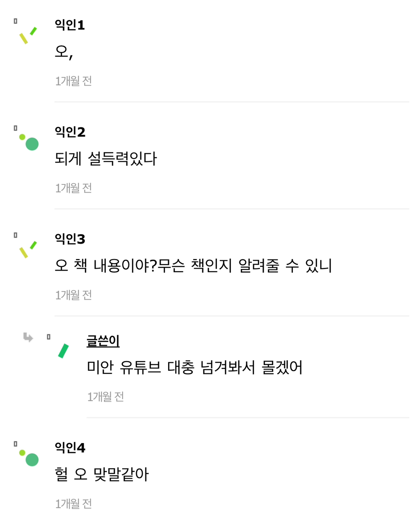The image size is (420, 517).
Task: Click the small square marker beside 익인4's avatar
Action: pos(16,444)
